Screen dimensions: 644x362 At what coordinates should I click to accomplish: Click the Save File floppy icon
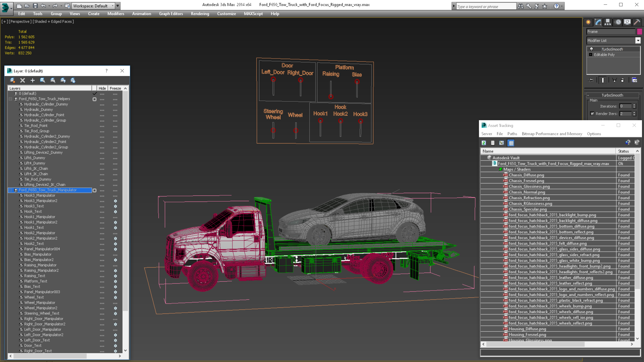point(35,6)
